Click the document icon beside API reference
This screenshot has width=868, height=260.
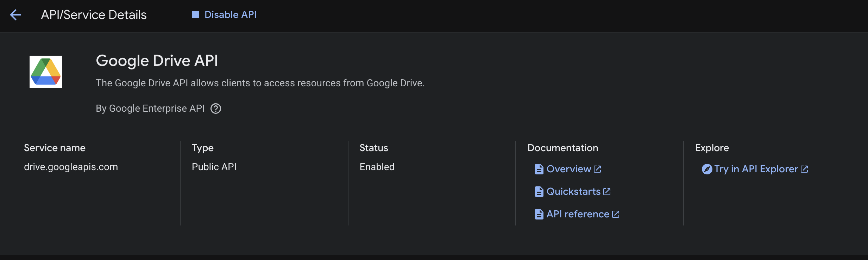point(539,214)
